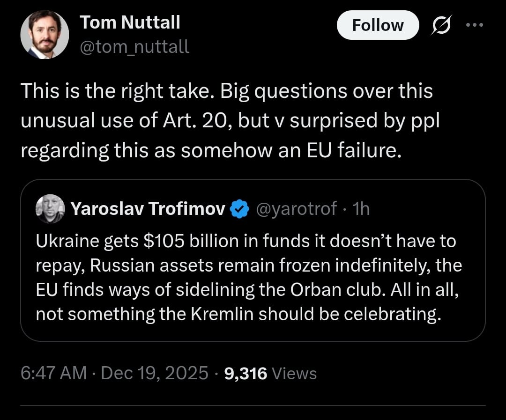Follow Tom Nuttall
Viewport: 506px width, 420px height.
tap(378, 25)
